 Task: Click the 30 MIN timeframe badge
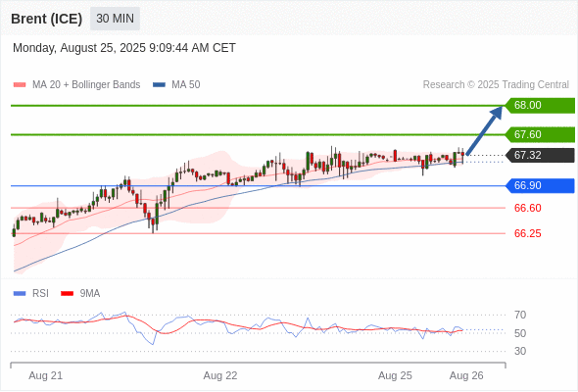115,19
